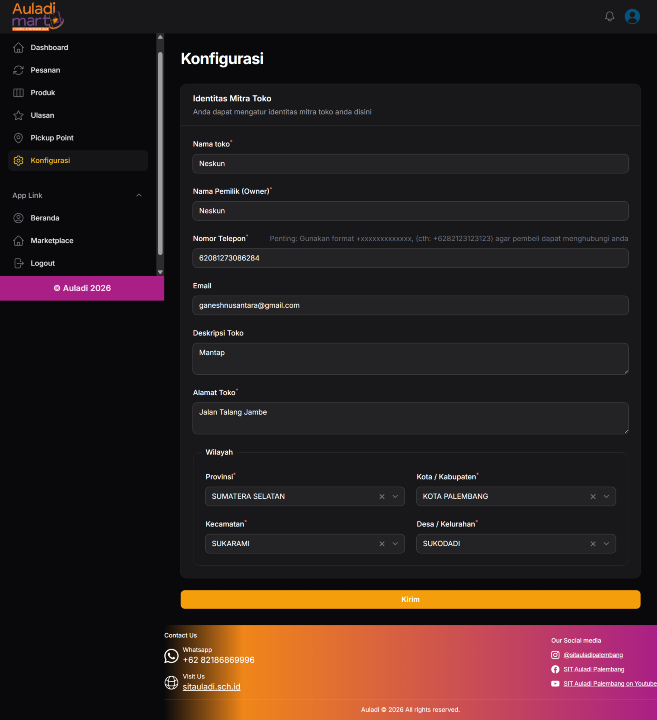The width and height of the screenshot is (657, 720).
Task: Open the Provinsi dropdown arrow
Action: tap(395, 496)
